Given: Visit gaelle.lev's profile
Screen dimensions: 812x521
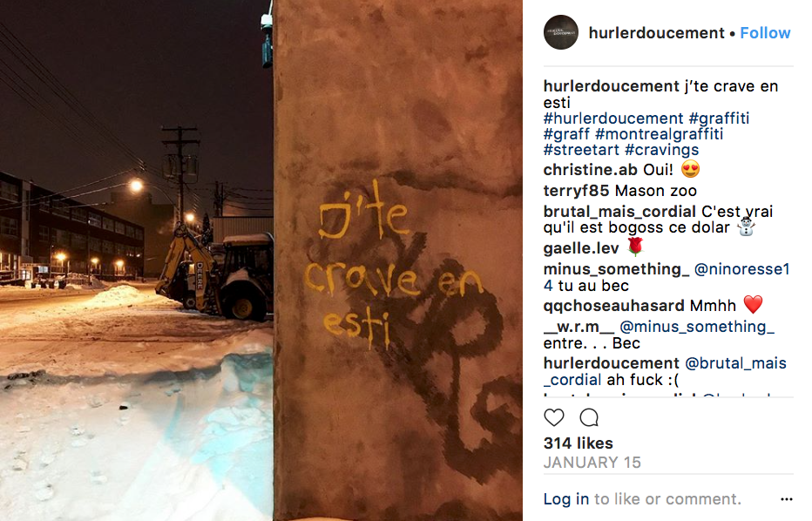Looking at the screenshot, I should coord(581,248).
